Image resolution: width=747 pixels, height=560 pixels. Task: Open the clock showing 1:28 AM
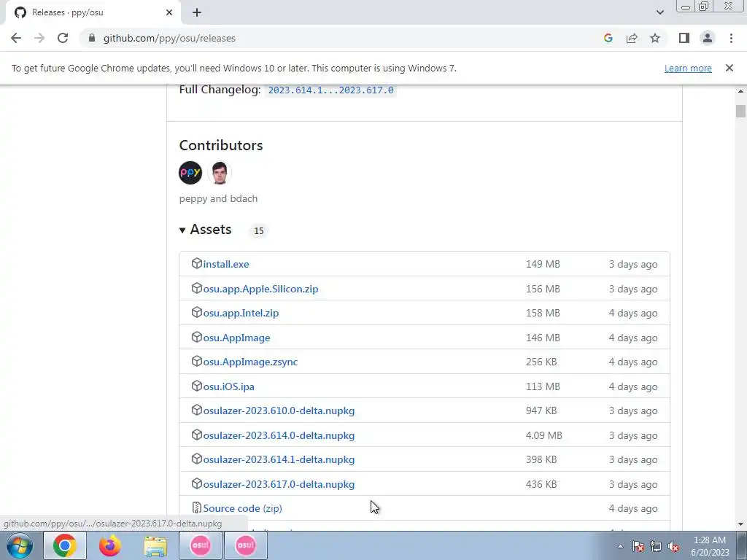pos(710,546)
